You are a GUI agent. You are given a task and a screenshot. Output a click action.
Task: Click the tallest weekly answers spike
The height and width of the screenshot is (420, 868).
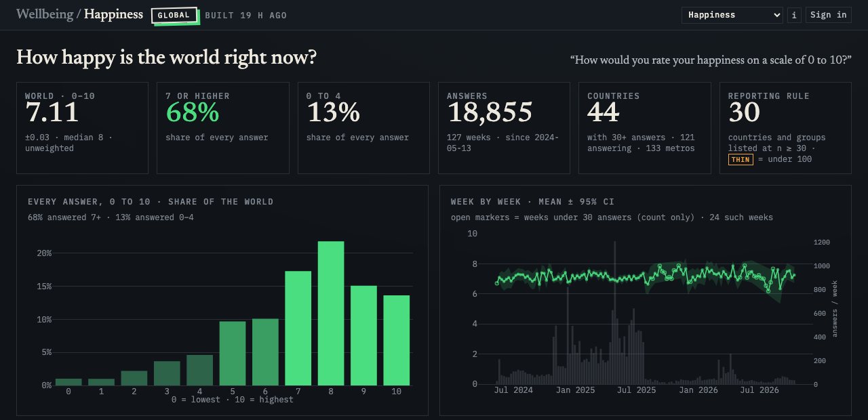coord(615,312)
